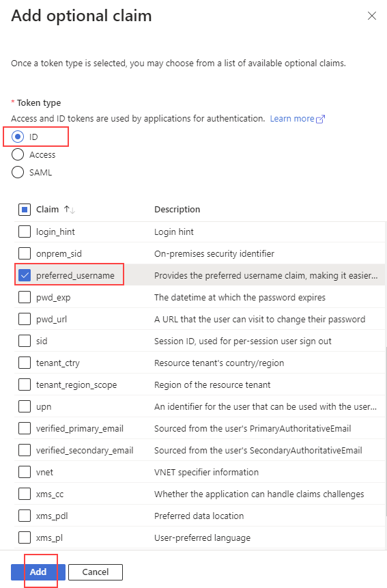This screenshot has width=387, height=588.
Task: Uncheck the preferred_username claim
Action: tap(25, 275)
